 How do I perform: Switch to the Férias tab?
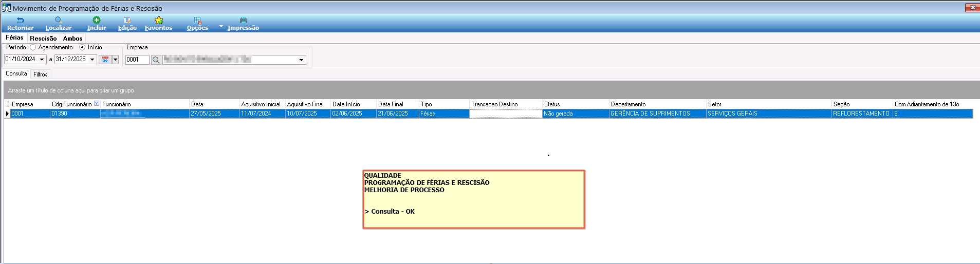click(x=14, y=37)
